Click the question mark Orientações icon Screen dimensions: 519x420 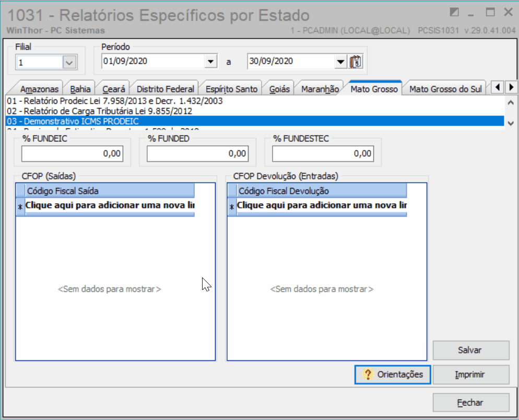click(368, 375)
